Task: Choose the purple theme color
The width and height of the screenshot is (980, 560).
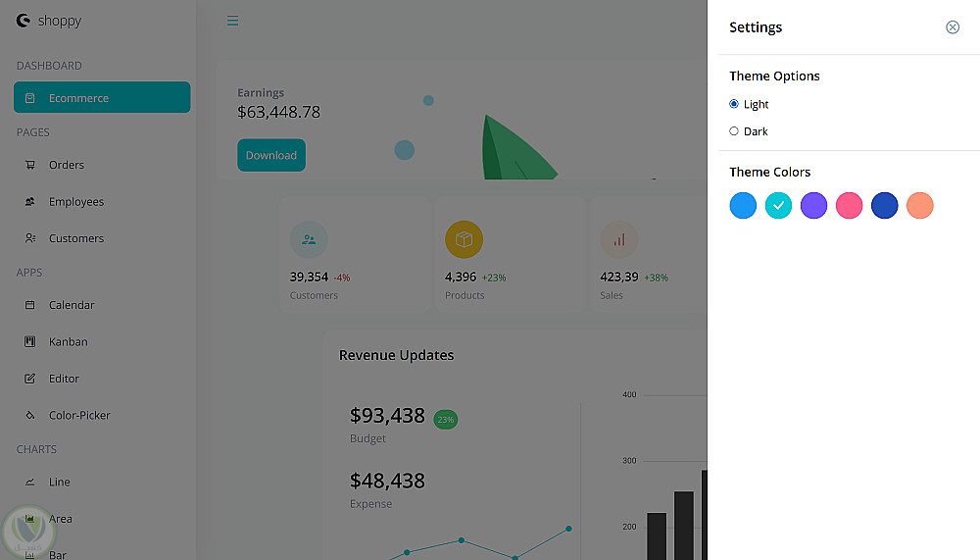Action: (x=813, y=205)
